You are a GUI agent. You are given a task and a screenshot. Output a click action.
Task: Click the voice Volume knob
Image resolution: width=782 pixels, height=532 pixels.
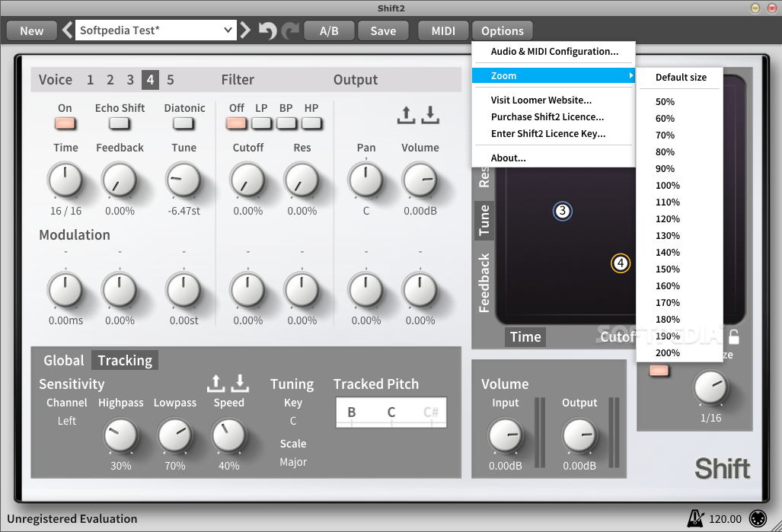pos(420,180)
